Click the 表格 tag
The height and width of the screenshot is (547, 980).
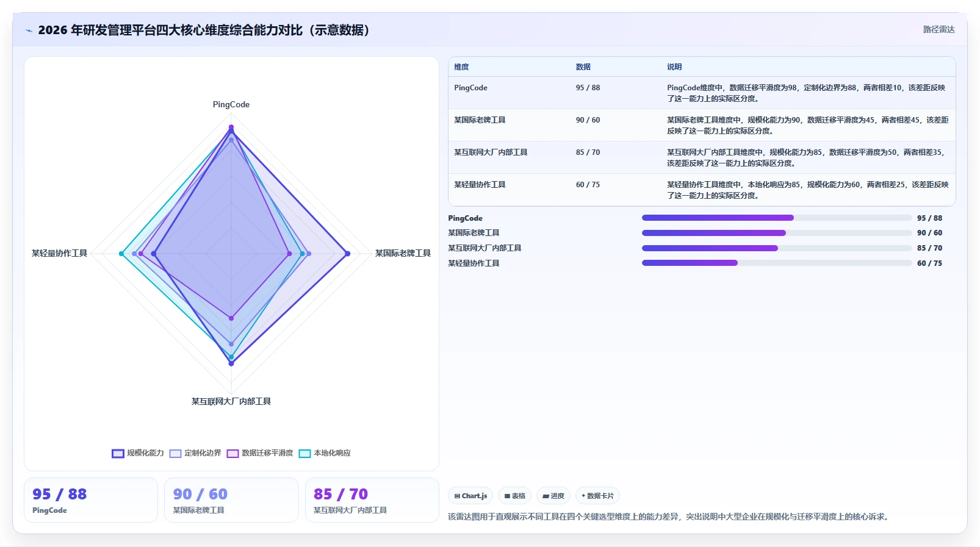(515, 496)
